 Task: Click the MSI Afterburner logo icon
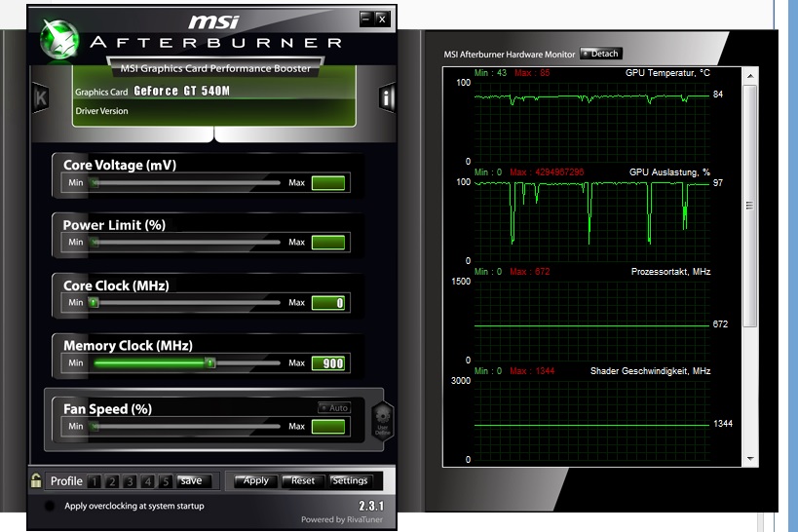pos(59,39)
